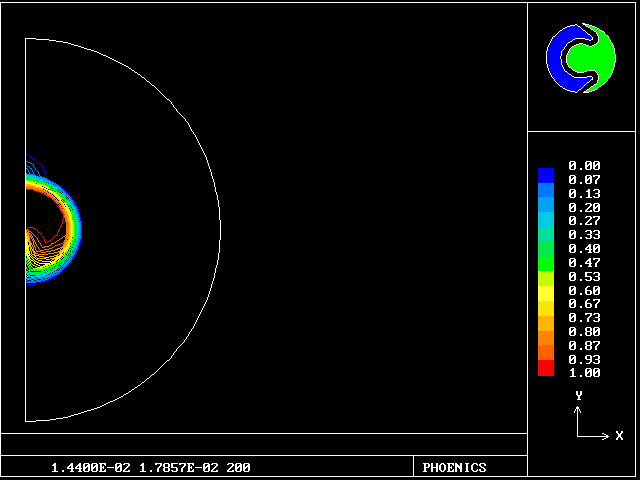Click the Y axis label above the arrow
640x480 pixels.
click(x=578, y=396)
